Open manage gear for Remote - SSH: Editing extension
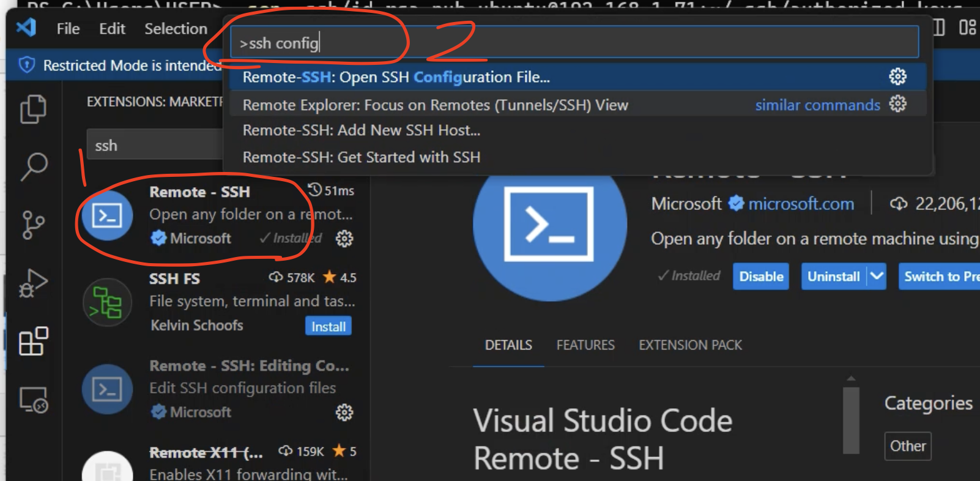Screen dimensions: 980x481 [x=344, y=412]
